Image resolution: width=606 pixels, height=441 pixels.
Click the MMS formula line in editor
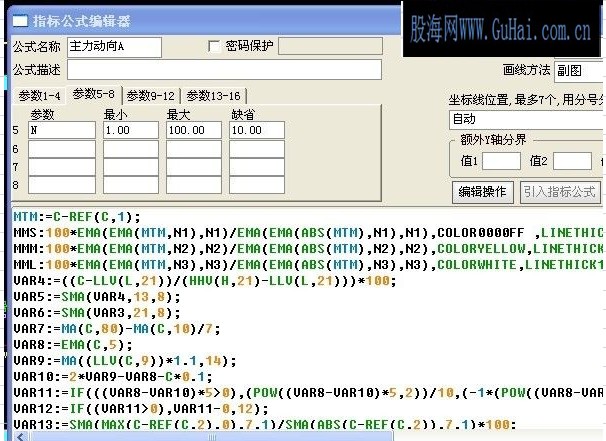(x=308, y=233)
